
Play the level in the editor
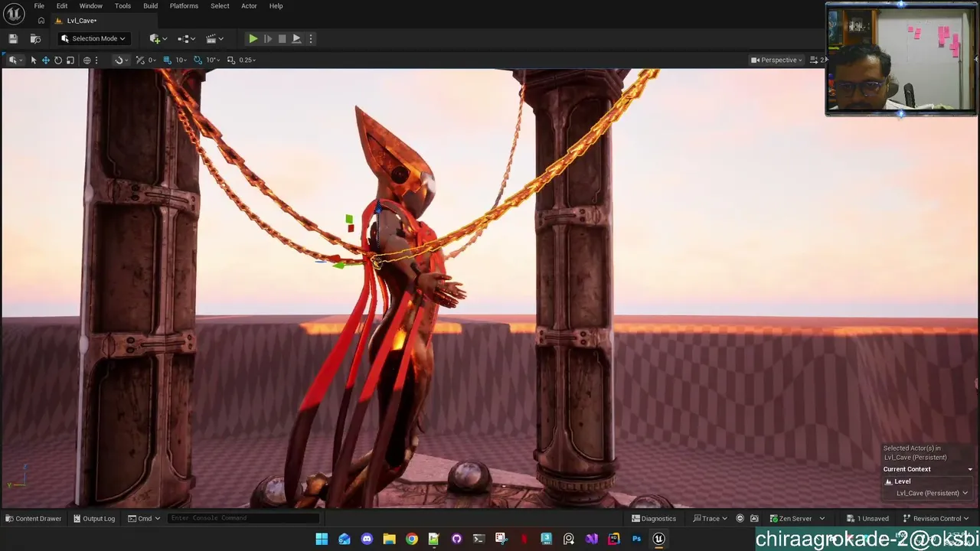(253, 38)
